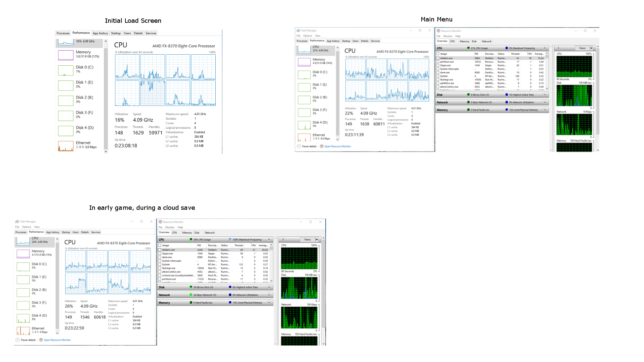This screenshot has height=362, width=644.
Task: Check the svchost.exe (LocalSystemNet...) checkbox
Action: [160, 276]
